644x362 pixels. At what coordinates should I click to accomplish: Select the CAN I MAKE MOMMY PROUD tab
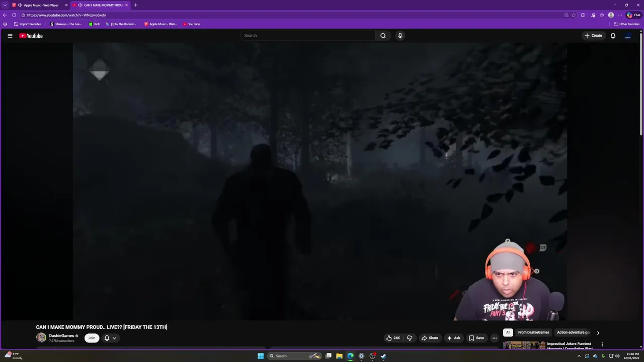coord(100,5)
